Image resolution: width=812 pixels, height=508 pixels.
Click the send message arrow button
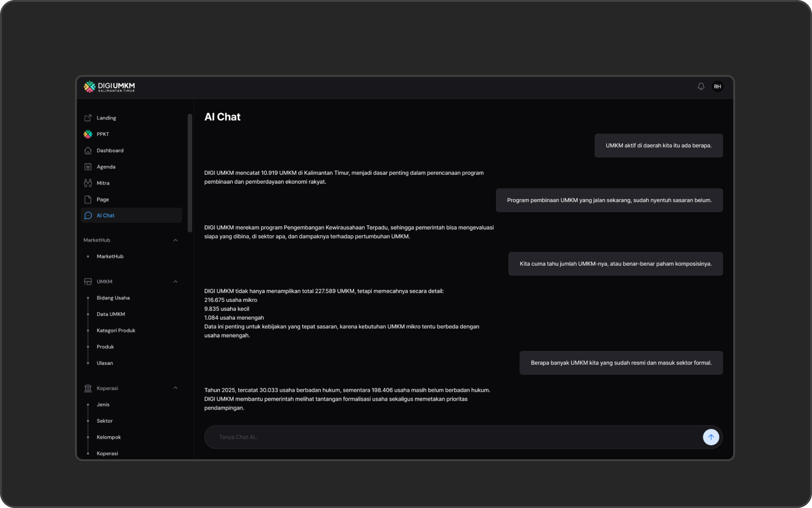point(711,437)
